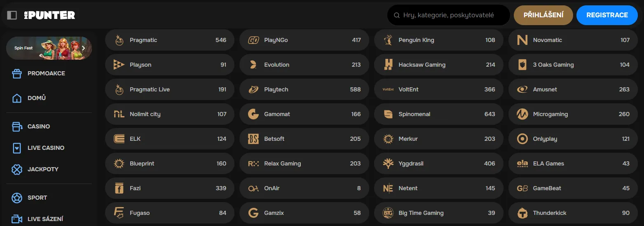The image size is (644, 226).
Task: Toggle the sidebar collapse icon
Action: click(x=12, y=15)
